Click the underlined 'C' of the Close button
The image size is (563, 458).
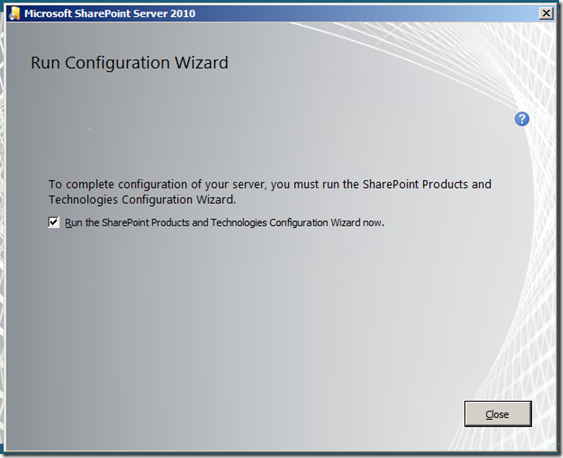point(488,415)
